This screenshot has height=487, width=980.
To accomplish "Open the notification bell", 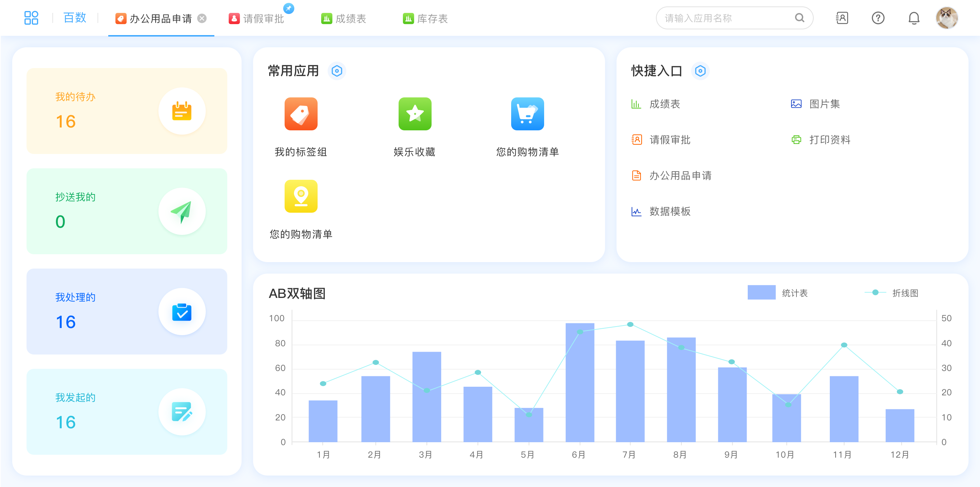I will point(913,18).
